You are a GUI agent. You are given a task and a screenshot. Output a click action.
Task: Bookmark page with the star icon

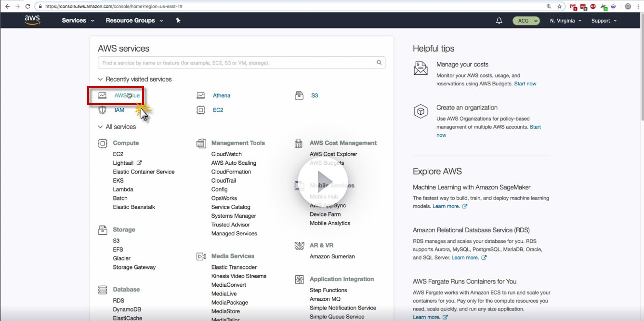560,6
